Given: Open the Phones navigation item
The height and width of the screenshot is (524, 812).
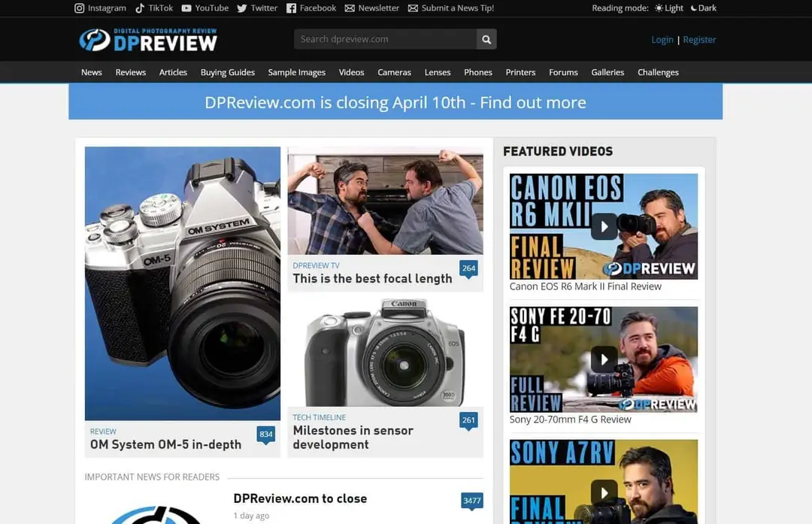Looking at the screenshot, I should [478, 72].
